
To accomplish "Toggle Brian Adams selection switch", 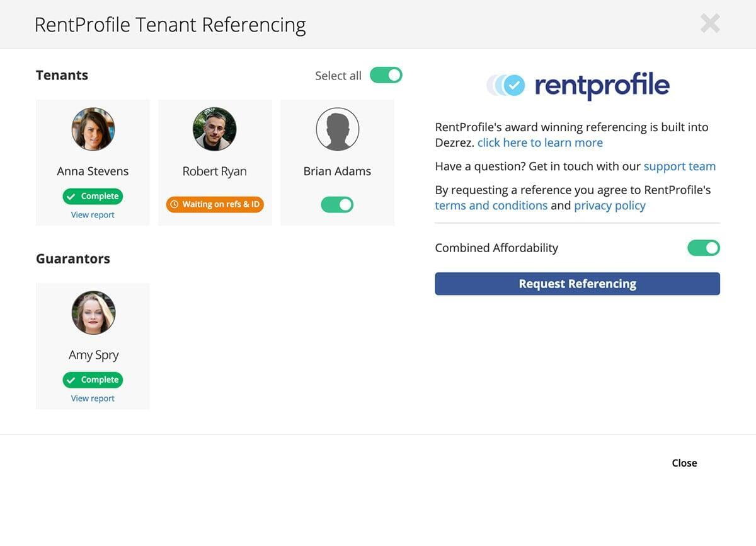I will point(337,204).
